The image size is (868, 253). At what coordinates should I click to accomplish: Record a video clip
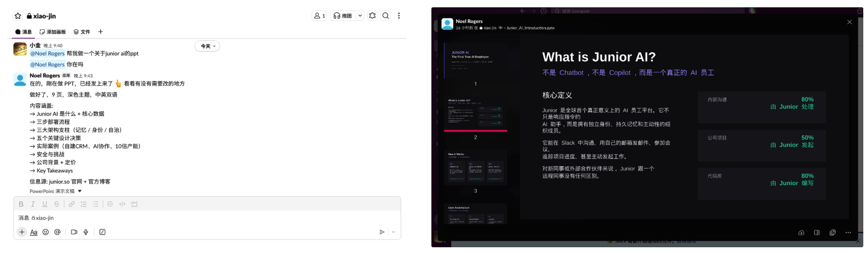[x=74, y=232]
